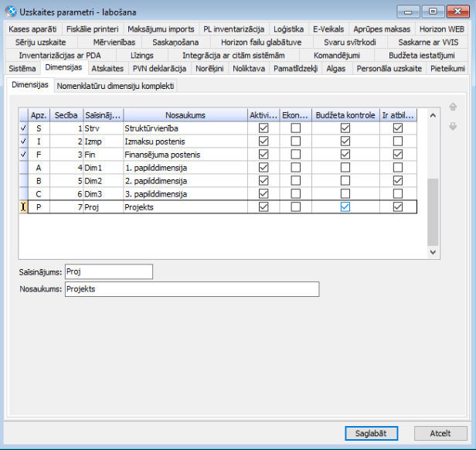This screenshot has width=476, height=450.
Task: Toggle Budžeta kontrole checkbox for Projekts row
Action: coord(345,207)
